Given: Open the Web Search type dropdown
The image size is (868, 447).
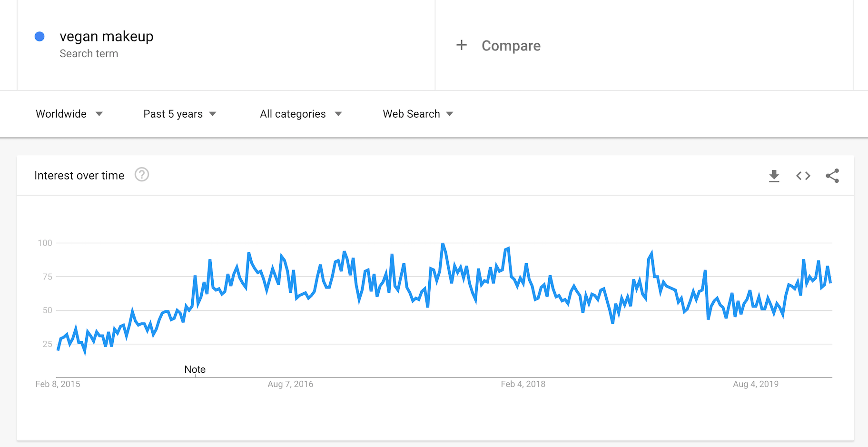Looking at the screenshot, I should coord(418,114).
